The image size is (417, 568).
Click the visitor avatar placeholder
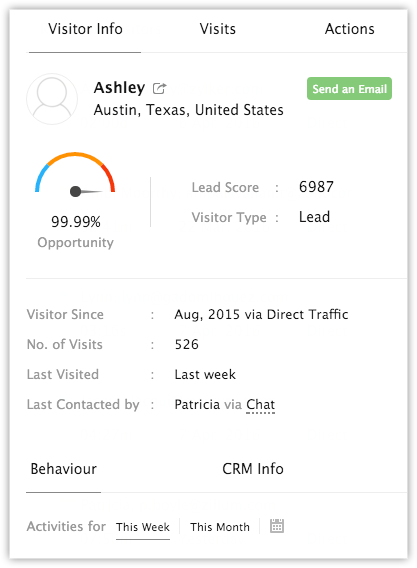click(x=52, y=99)
